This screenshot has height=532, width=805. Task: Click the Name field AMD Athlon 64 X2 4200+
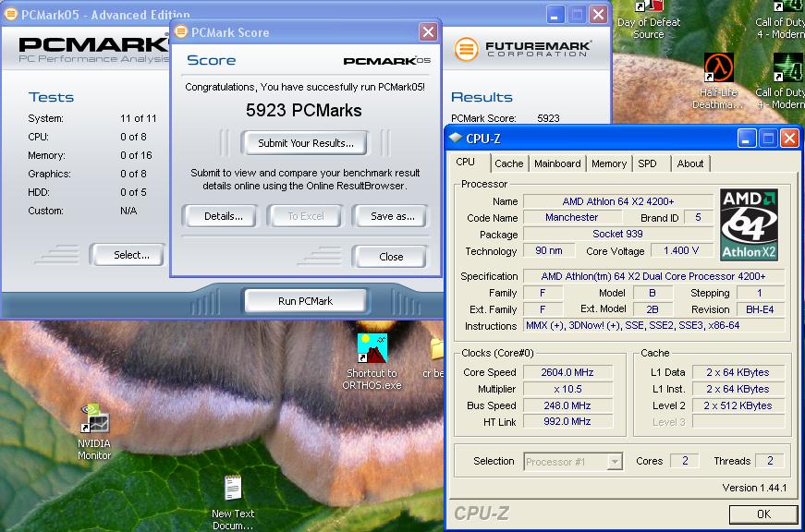617,201
